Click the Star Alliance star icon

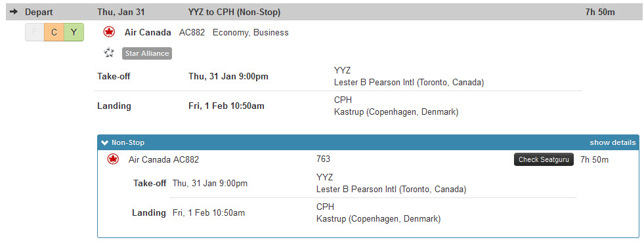point(109,53)
